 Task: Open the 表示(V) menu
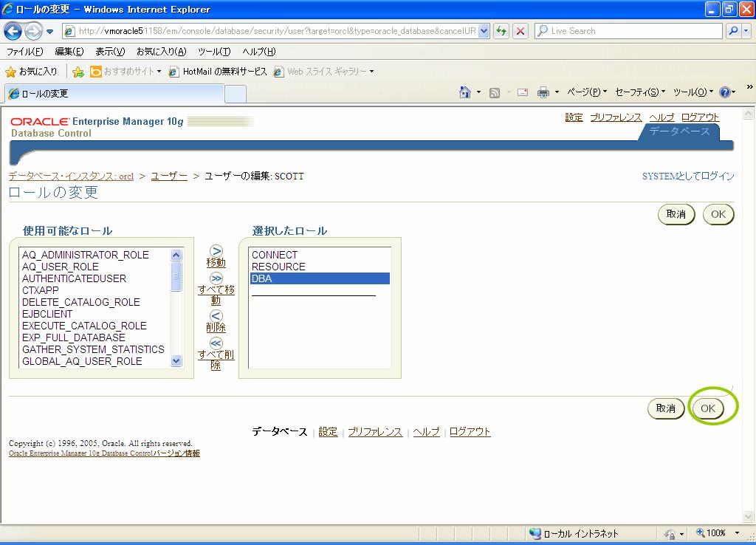click(110, 51)
